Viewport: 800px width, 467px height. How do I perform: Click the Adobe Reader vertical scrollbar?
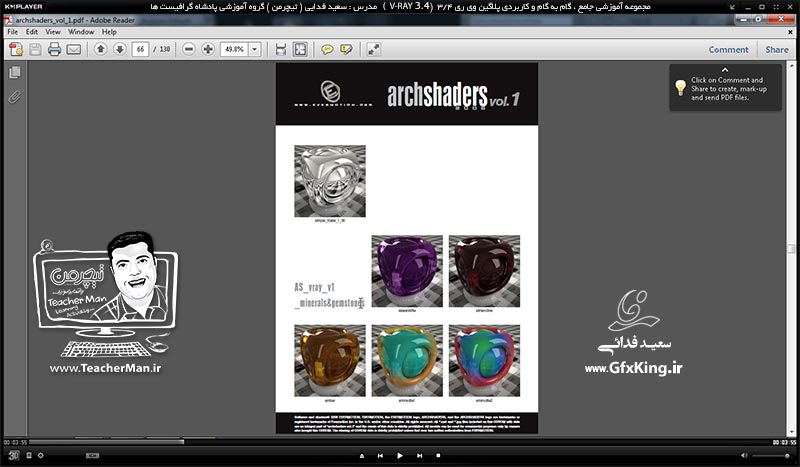point(791,248)
